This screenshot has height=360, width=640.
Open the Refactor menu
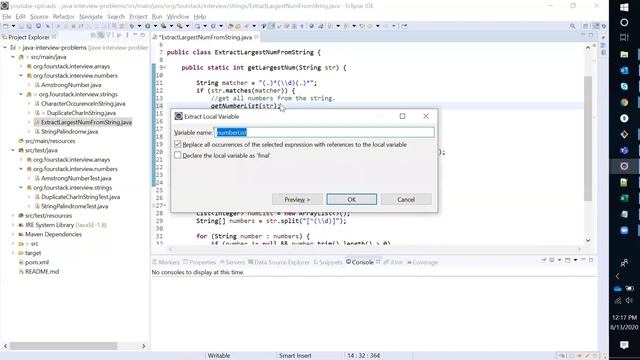click(64, 17)
